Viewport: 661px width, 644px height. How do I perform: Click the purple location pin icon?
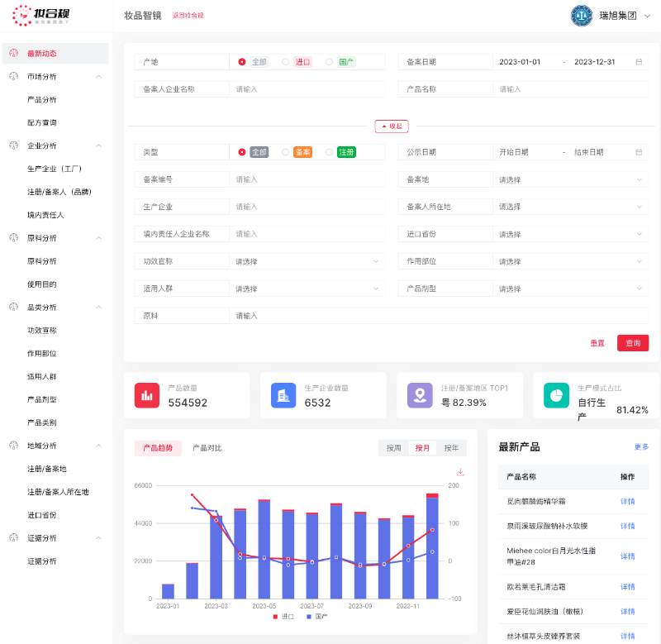pyautogui.click(x=420, y=395)
